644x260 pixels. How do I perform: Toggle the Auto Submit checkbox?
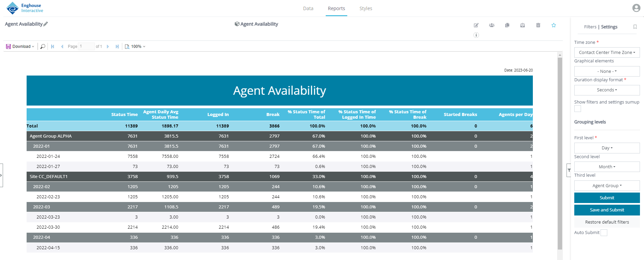pos(604,233)
